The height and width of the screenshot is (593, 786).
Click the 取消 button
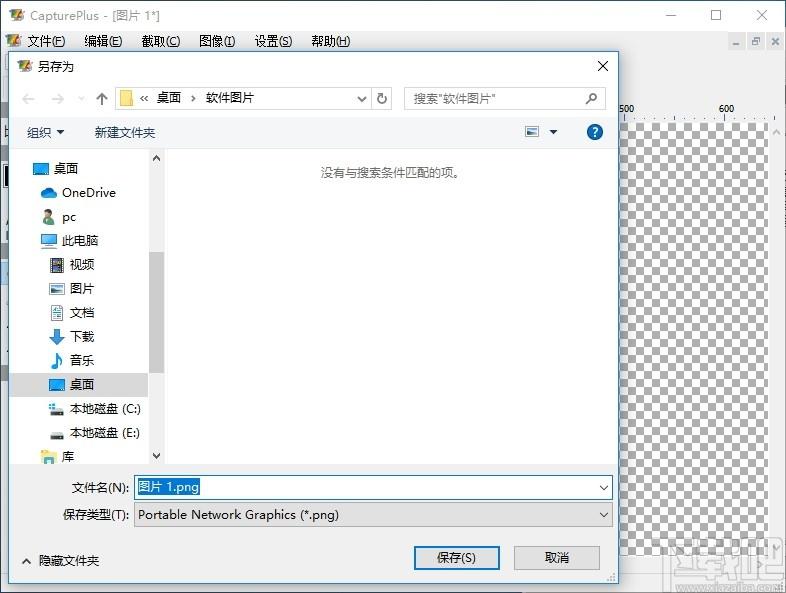tap(557, 558)
